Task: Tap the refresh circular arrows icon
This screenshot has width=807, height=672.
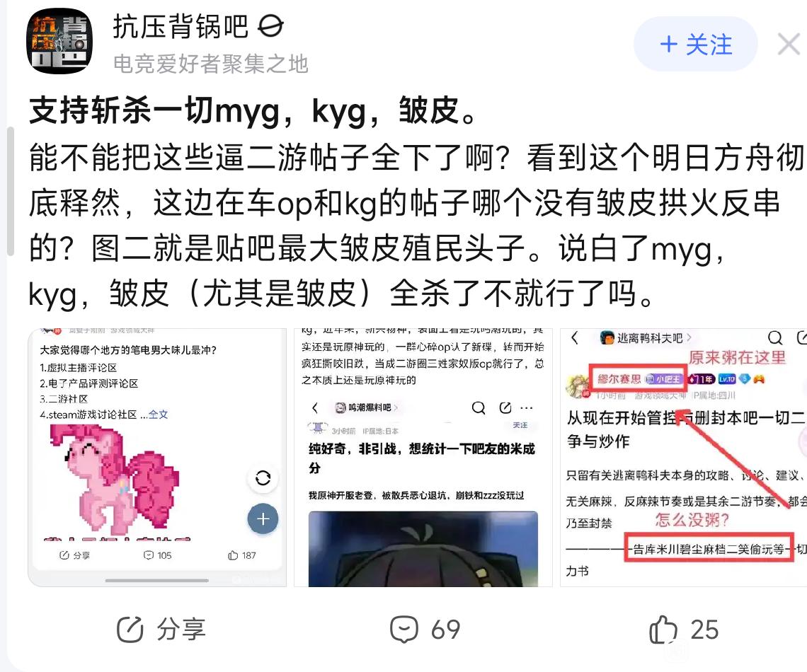Action: [x=263, y=478]
